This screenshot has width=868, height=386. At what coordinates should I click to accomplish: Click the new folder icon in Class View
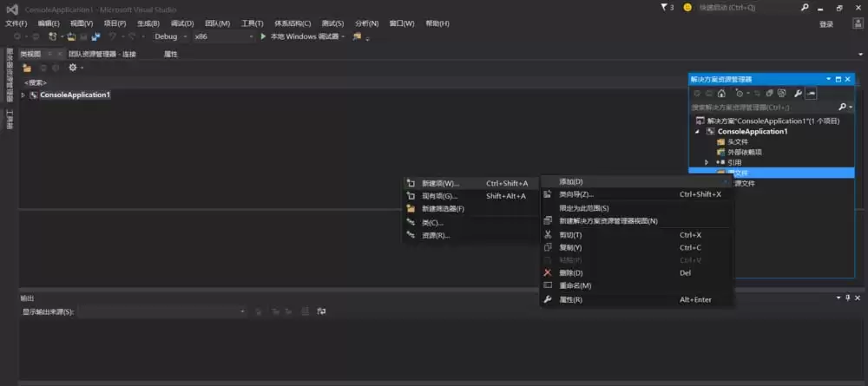click(27, 68)
